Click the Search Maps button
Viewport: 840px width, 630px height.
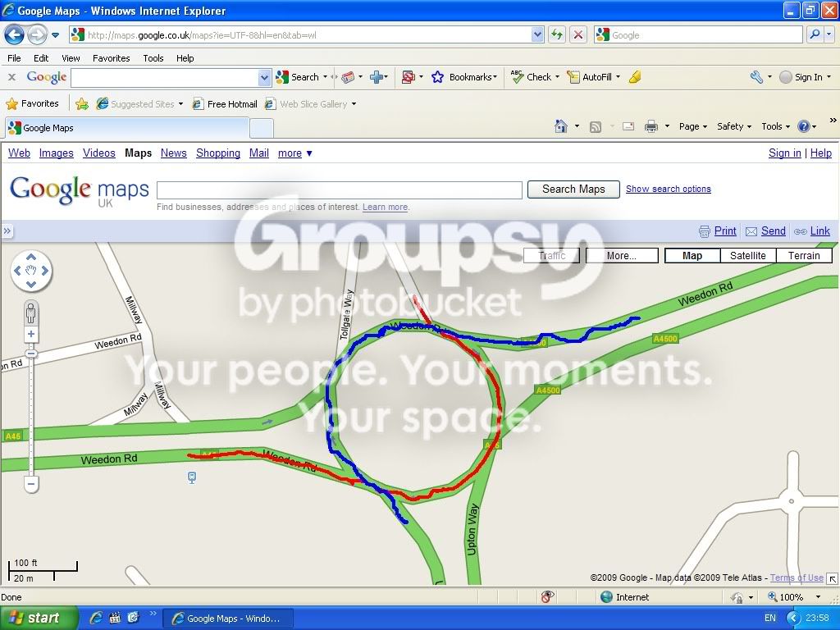pos(573,189)
